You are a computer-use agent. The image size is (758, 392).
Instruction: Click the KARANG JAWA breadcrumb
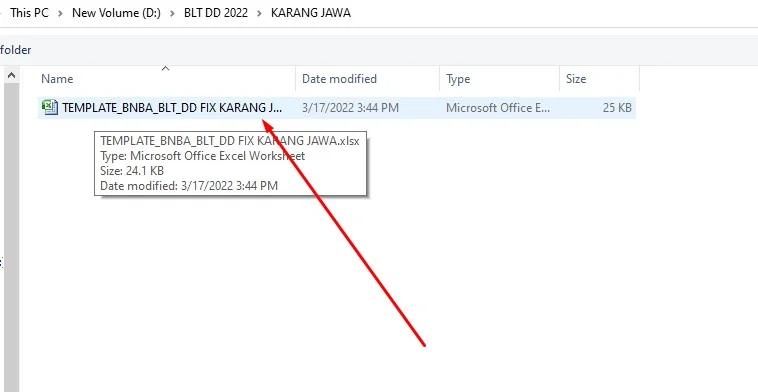(x=310, y=13)
